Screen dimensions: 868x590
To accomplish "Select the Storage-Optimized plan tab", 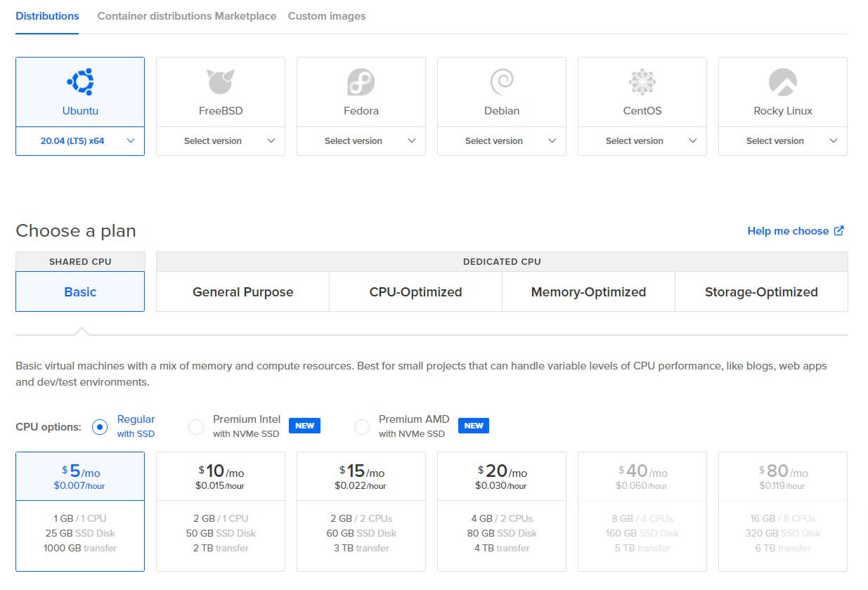I will [761, 291].
